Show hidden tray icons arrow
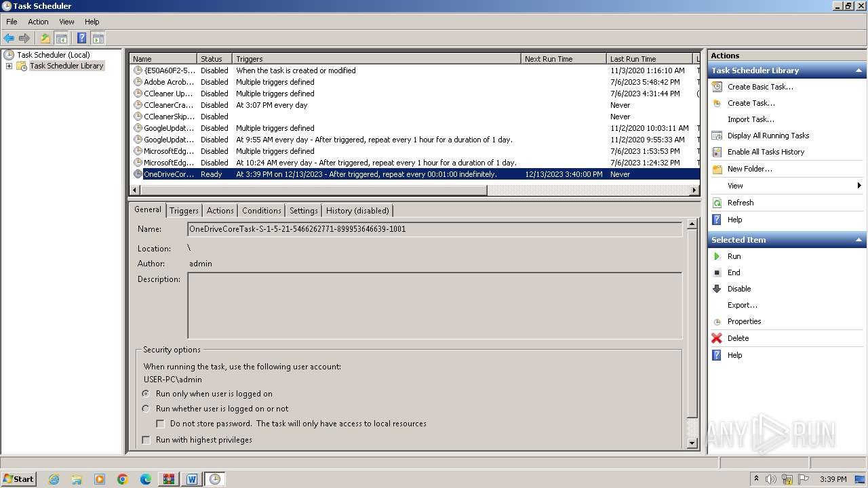868x488 pixels. (756, 479)
